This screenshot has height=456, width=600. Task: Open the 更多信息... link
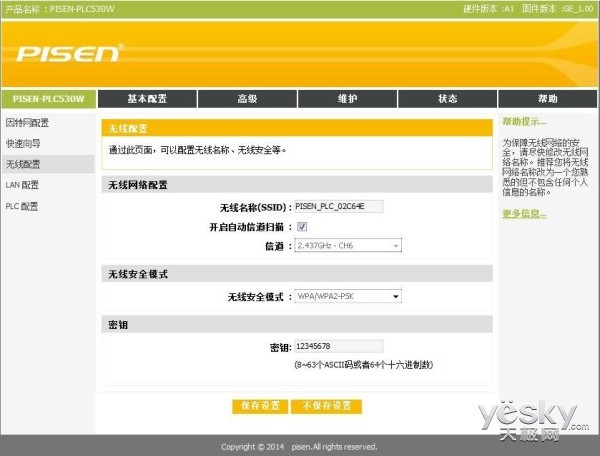524,214
